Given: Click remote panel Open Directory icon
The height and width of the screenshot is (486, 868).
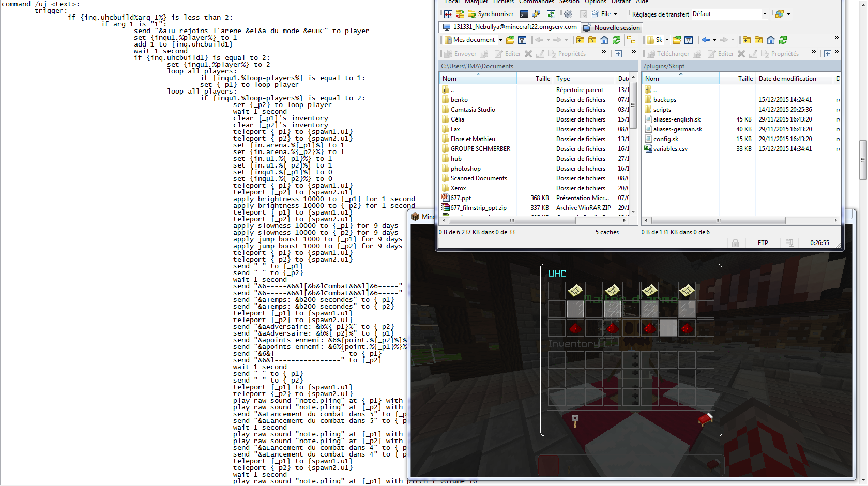Looking at the screenshot, I should (x=676, y=40).
